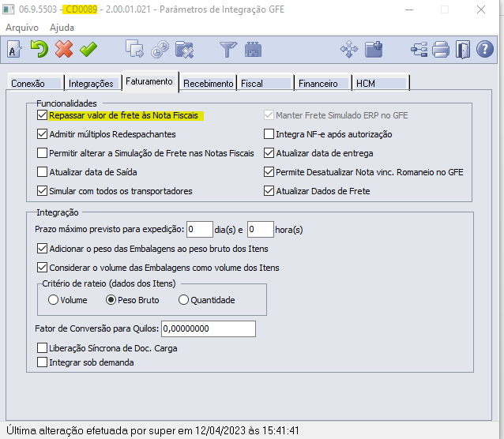Enable Integra NF-e após autorização
The height and width of the screenshot is (439, 504).
pyautogui.click(x=269, y=134)
